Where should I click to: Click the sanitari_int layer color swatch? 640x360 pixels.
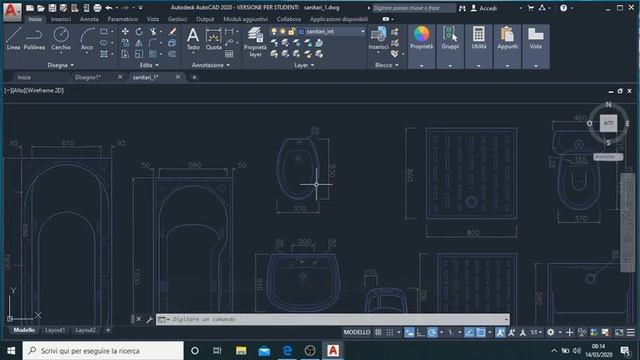click(301, 31)
